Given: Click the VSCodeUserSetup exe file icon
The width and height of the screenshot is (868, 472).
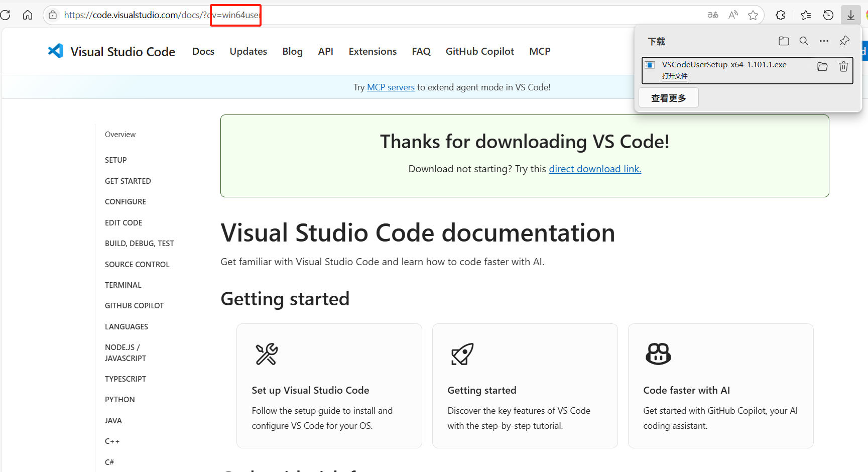Looking at the screenshot, I should click(x=650, y=65).
